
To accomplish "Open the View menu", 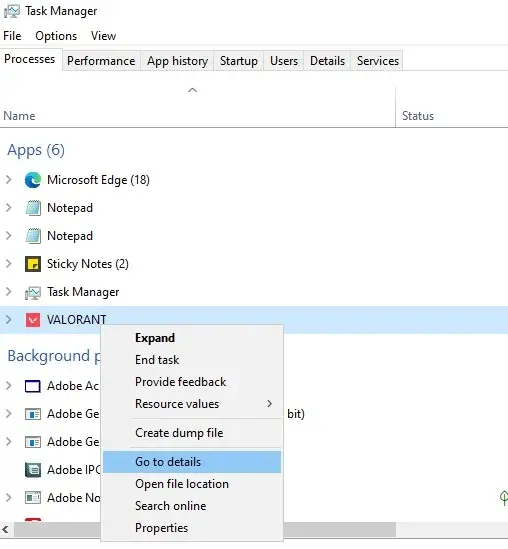I will point(103,36).
